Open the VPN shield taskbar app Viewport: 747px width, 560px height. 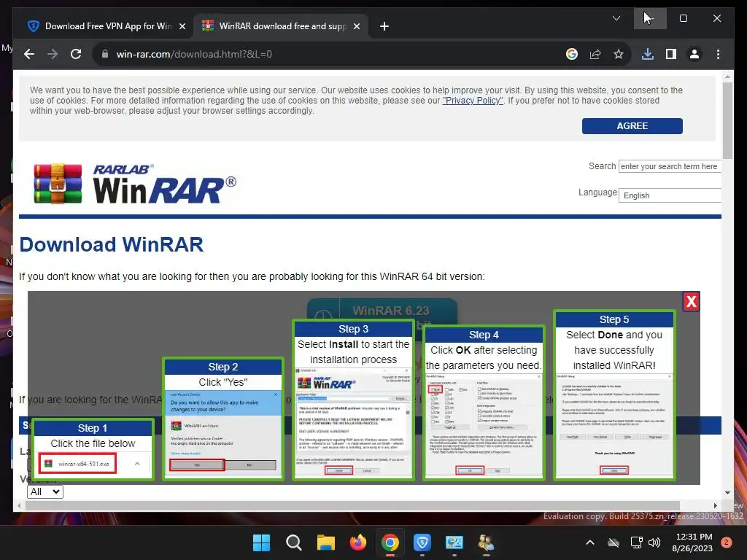click(x=422, y=542)
